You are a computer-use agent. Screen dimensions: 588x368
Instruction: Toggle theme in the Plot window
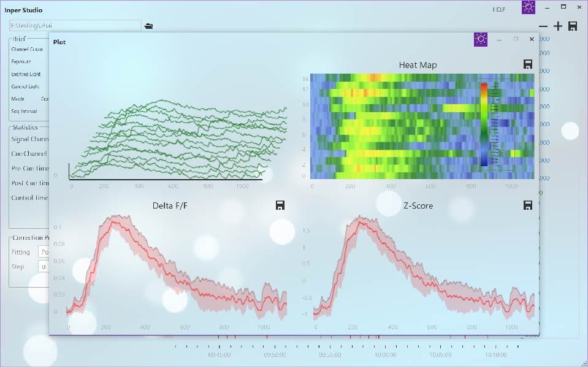pos(481,39)
